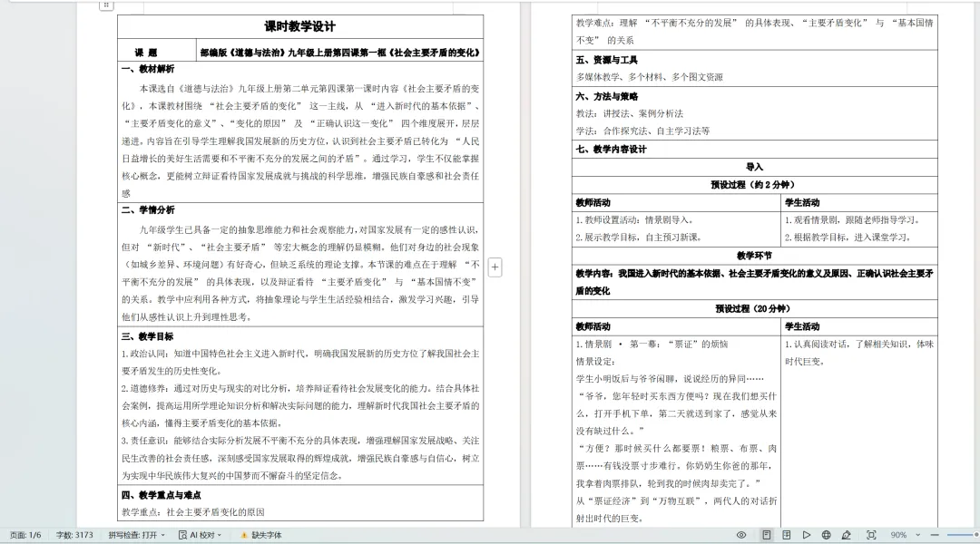The width and height of the screenshot is (980, 544).
Task: Click the heading 四、教学重点与难点
Action: [162, 495]
